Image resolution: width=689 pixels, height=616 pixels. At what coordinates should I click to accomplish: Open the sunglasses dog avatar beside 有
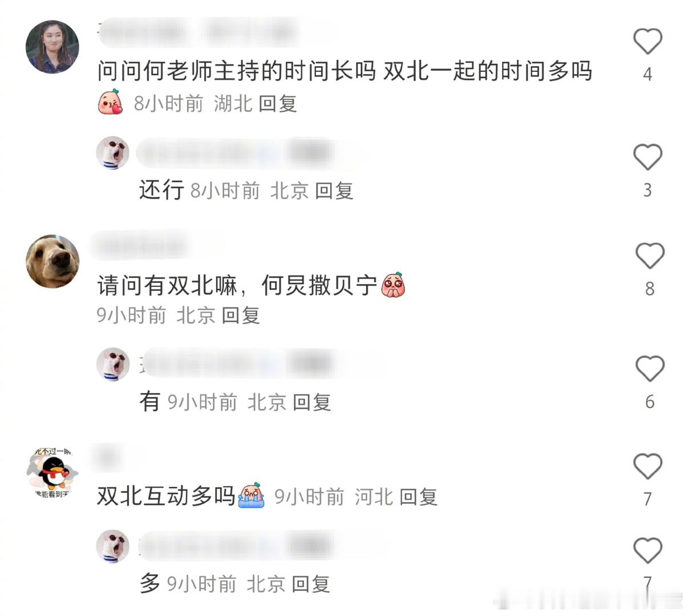(x=113, y=364)
